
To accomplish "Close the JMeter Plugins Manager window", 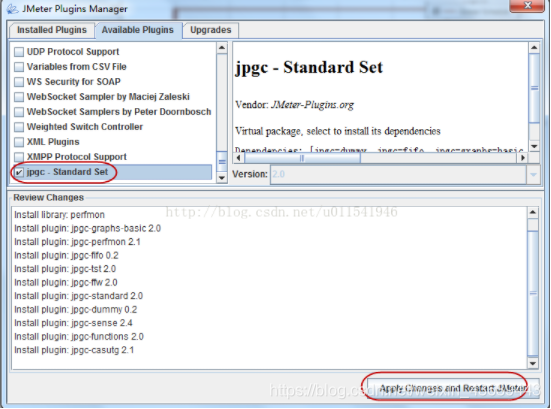I will click(527, 5).
